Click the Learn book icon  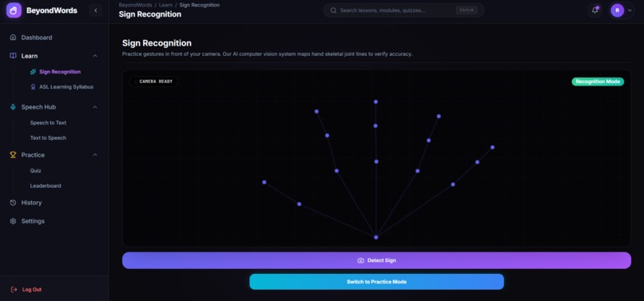tap(13, 56)
